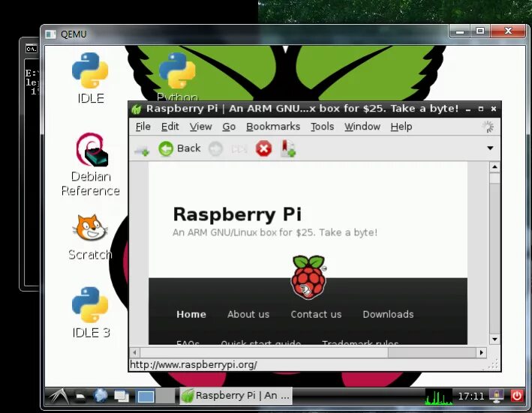Click the Raspberry Pi page heading

(x=237, y=214)
